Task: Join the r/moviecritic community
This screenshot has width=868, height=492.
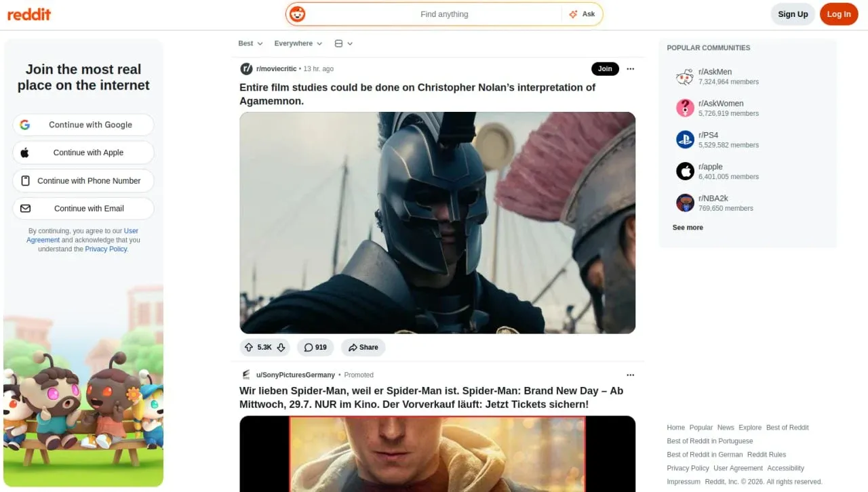Action: pyautogui.click(x=605, y=68)
